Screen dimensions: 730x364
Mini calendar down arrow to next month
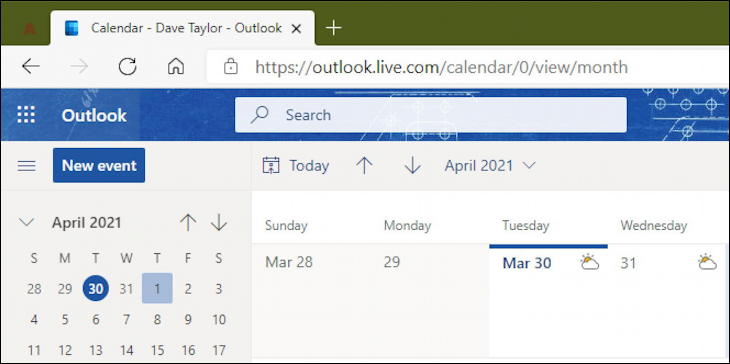tap(218, 222)
